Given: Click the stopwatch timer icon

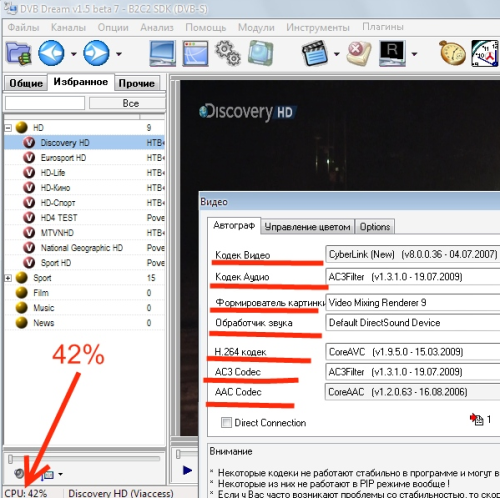Looking at the screenshot, I should [452, 52].
